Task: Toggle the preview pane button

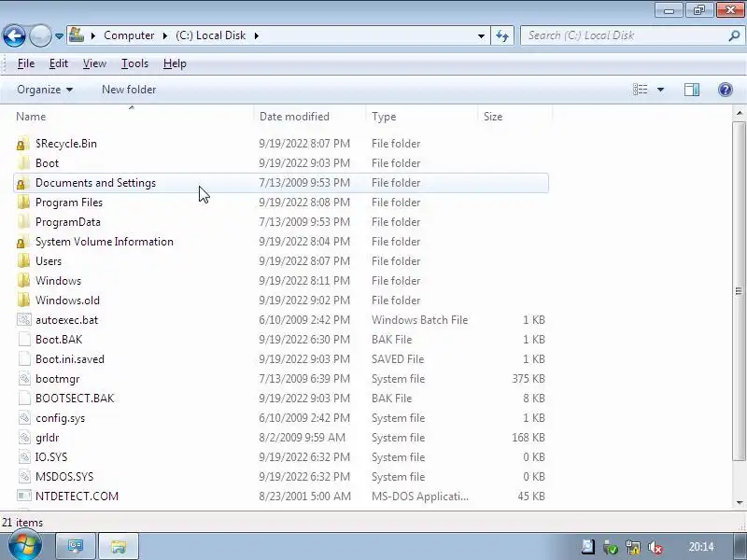Action: point(692,90)
